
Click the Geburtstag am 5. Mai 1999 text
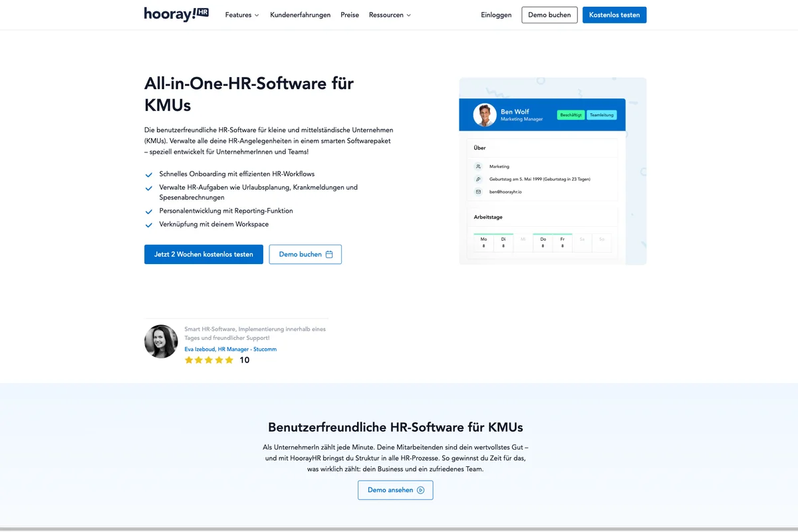[540, 179]
